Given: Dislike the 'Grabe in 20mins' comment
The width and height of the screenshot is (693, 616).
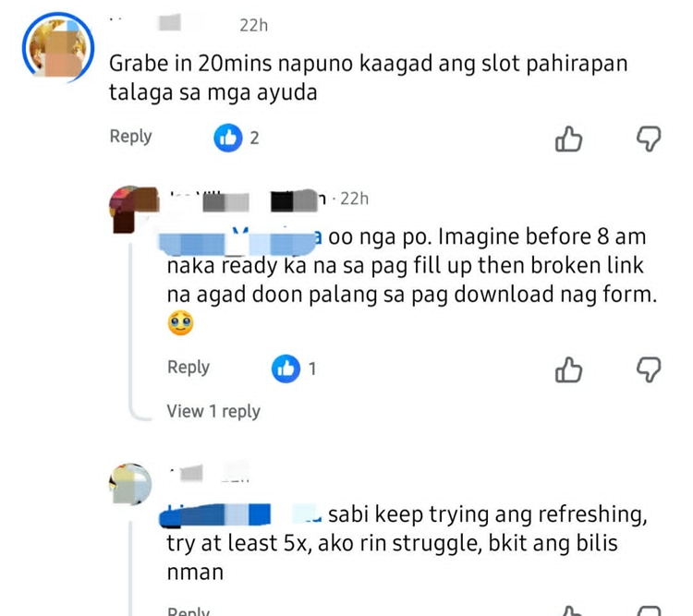Looking at the screenshot, I should (x=649, y=139).
